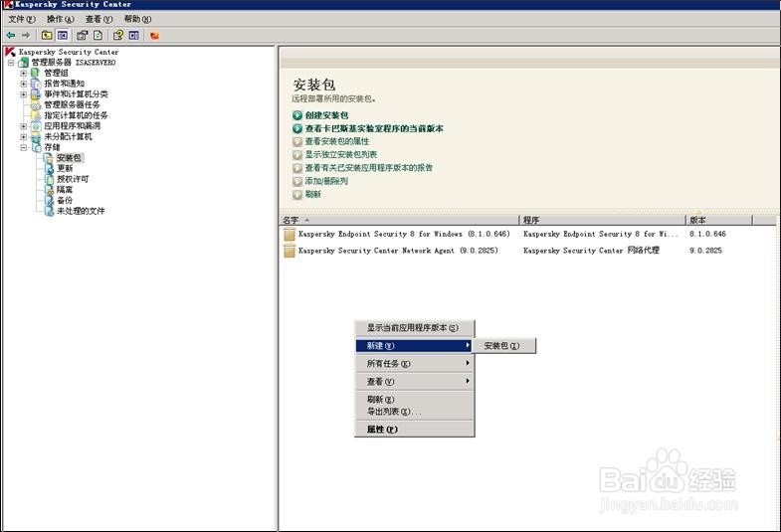
Task: Collapse the 存储 tree node
Action: coord(24,148)
